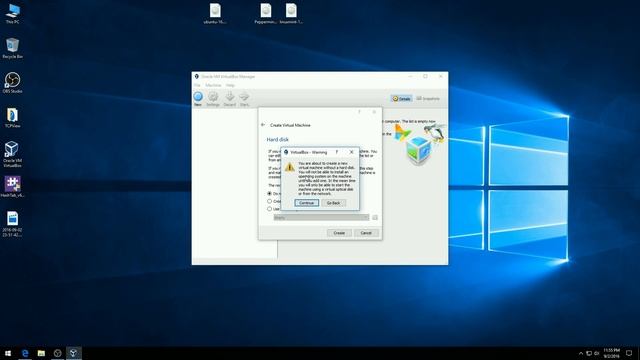
Task: Click Cancel in the Create Virtual Machine wizard
Action: [x=366, y=233]
